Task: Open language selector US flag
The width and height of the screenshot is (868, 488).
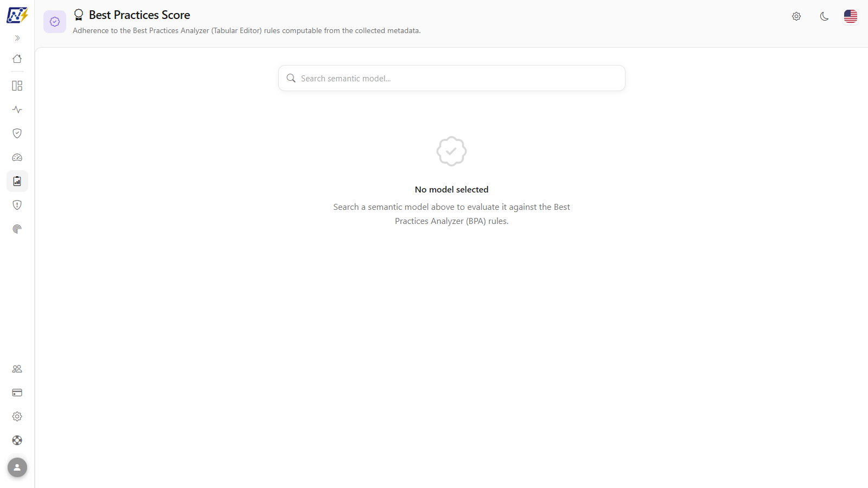Action: (x=851, y=16)
